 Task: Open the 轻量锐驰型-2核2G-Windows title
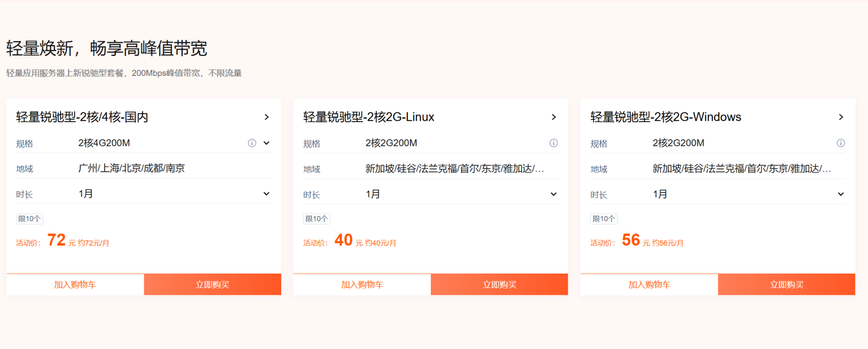tap(665, 117)
